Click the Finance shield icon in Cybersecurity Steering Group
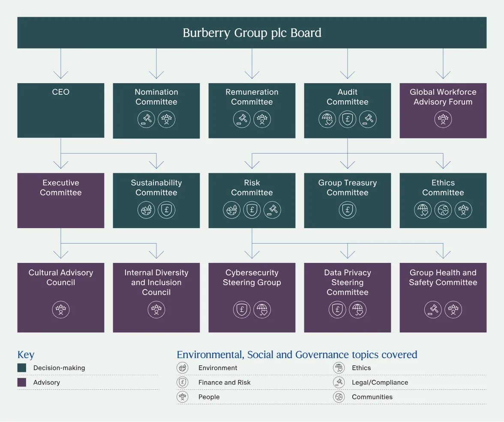Screen dimensions: 504x422 pos(242,310)
